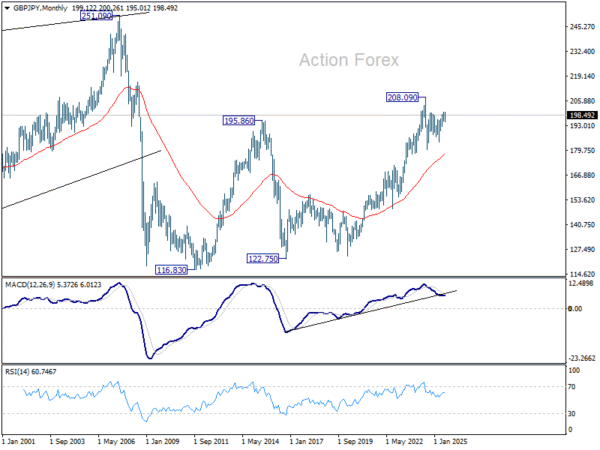600x450 pixels.
Task: Click the RSI 70 level on scale
Action: pos(572,387)
